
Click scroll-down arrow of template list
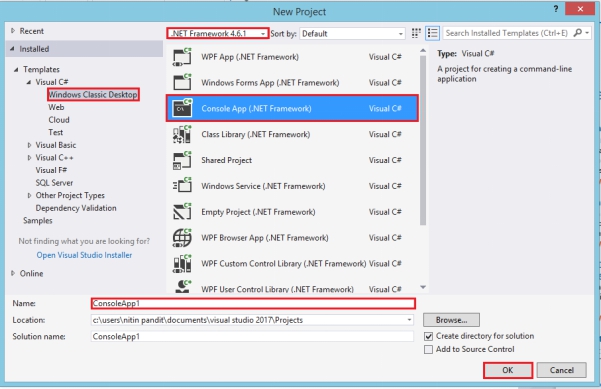coord(423,287)
